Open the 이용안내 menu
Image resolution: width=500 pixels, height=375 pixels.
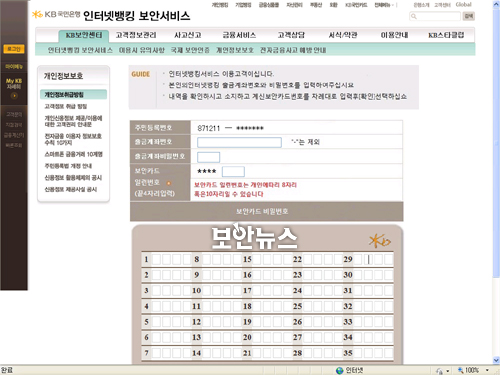(x=394, y=35)
